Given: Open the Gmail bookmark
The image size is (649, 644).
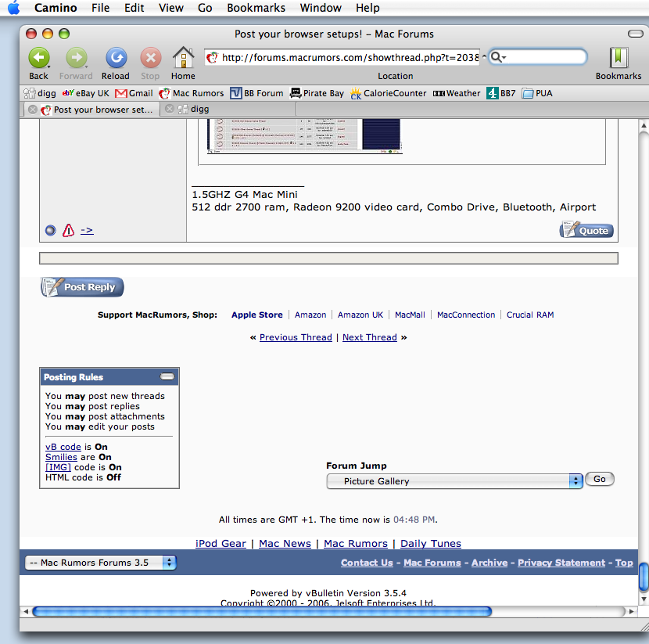Looking at the screenshot, I should click(x=134, y=93).
